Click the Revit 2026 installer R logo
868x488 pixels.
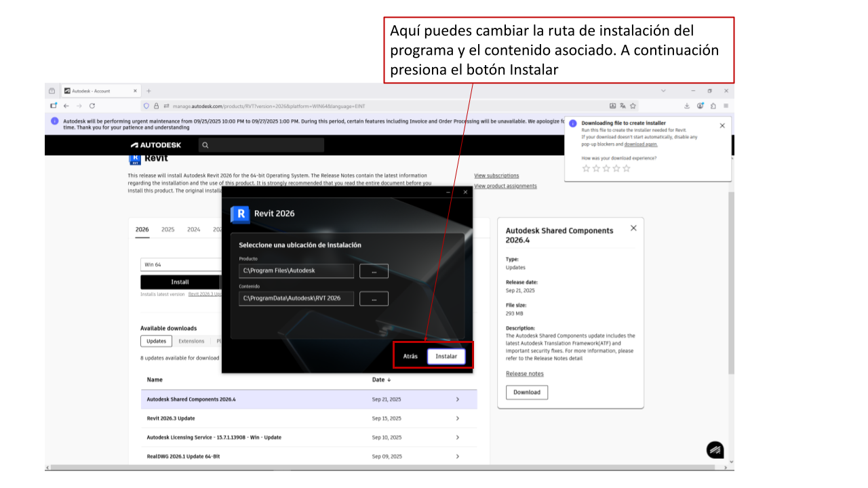pos(240,213)
